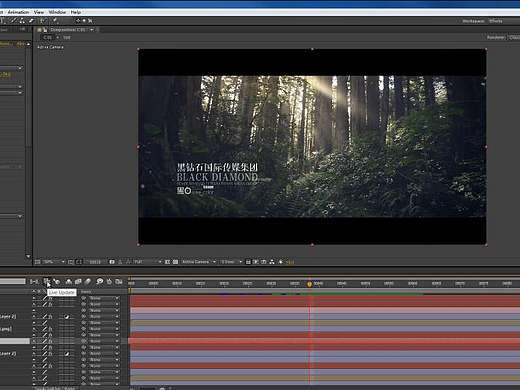Click the Always Preview This View icon
Viewport: 520px width, 390px height.
[38, 262]
